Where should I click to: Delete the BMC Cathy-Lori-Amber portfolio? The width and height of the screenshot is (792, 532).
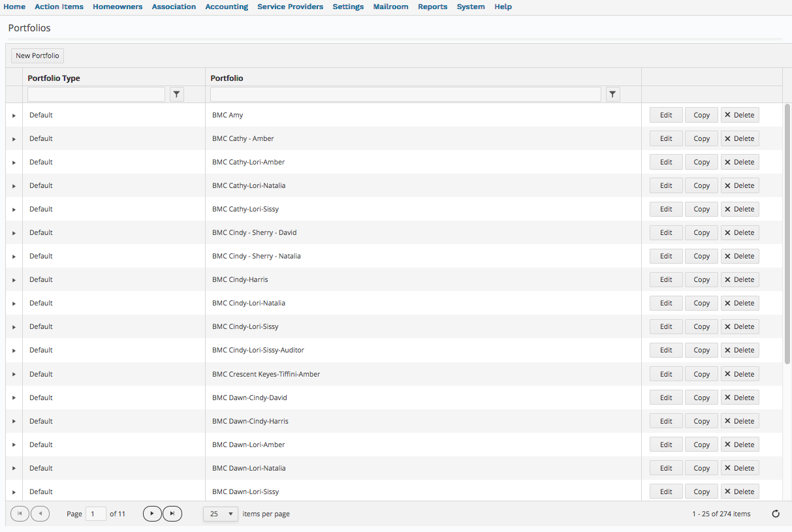click(740, 162)
